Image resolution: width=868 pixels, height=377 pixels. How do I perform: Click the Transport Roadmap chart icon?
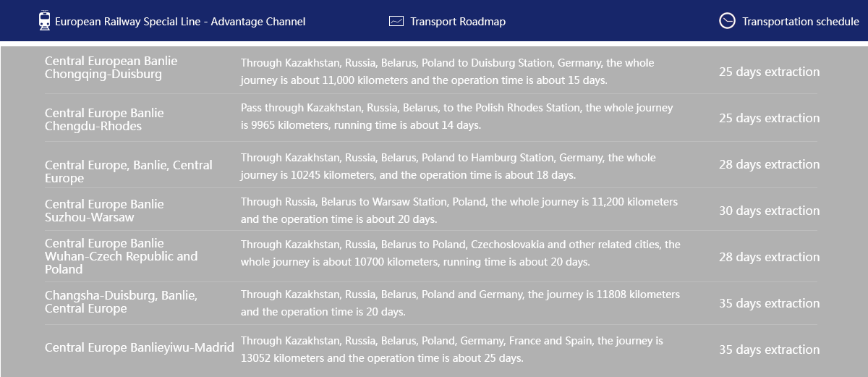click(x=396, y=21)
